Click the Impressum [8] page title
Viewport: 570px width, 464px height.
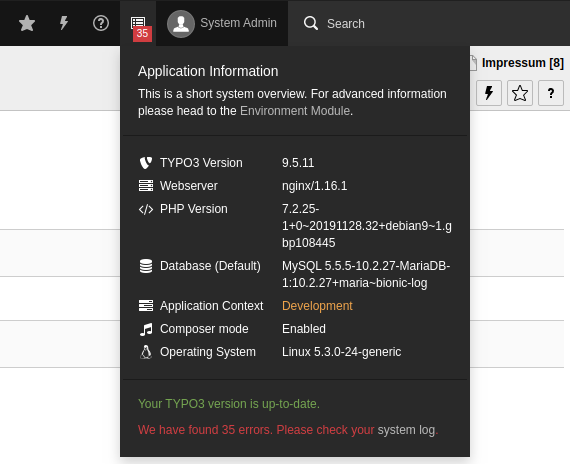coord(523,63)
